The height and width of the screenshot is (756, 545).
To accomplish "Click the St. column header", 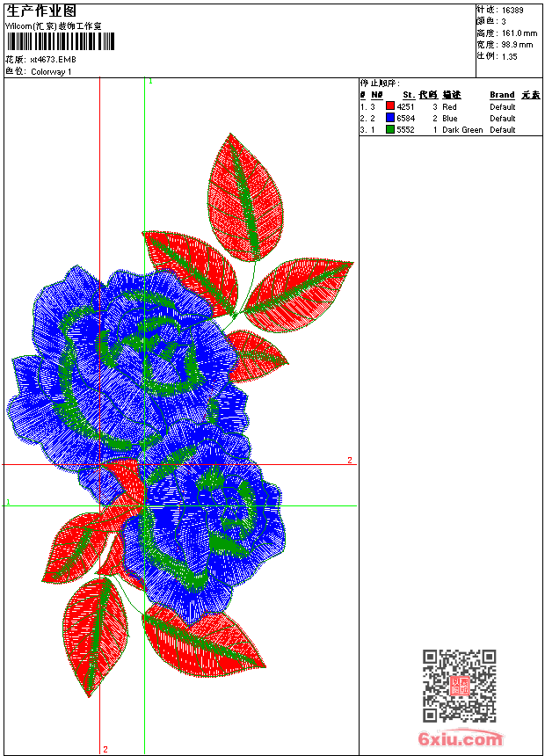I will click(x=409, y=95).
